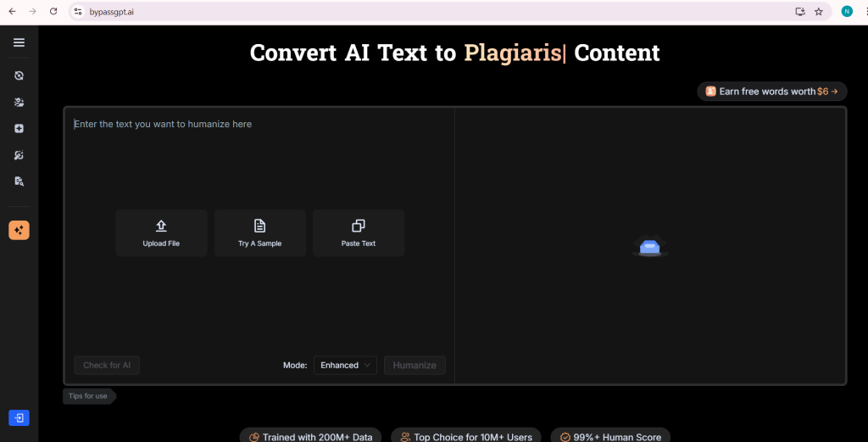868x442 pixels.
Task: Open the Chrome profile avatar N
Action: coord(846,12)
